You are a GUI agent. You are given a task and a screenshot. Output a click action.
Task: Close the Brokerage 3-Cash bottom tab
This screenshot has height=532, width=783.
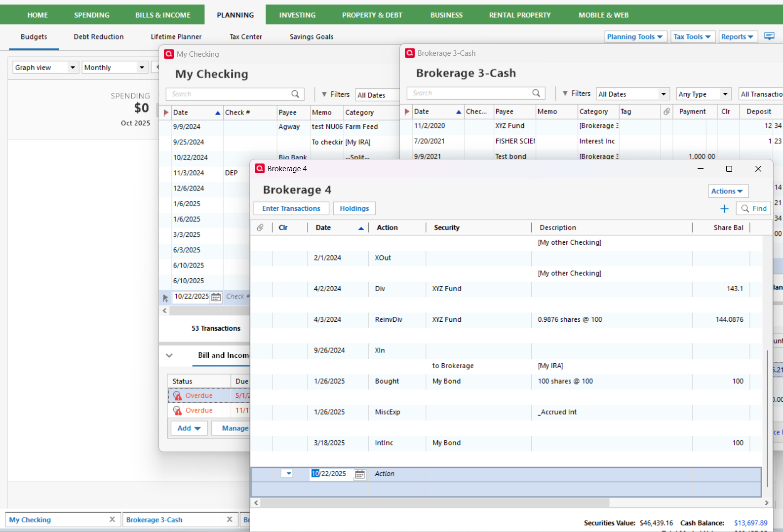229,519
